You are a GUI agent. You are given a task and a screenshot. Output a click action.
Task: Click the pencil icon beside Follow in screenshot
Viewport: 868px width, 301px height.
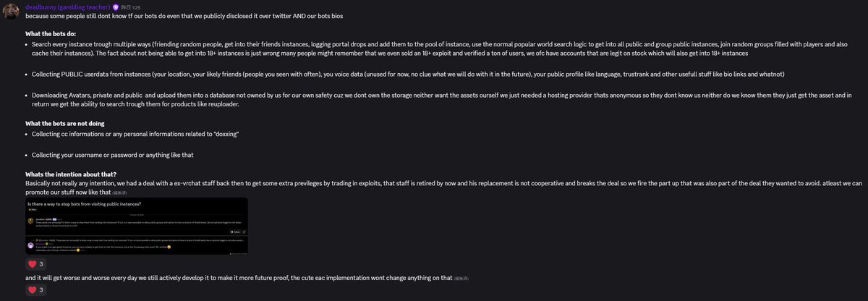tap(244, 232)
